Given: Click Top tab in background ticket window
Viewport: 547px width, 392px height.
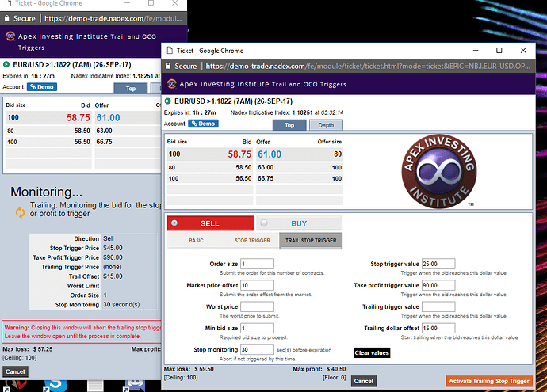Looking at the screenshot, I should tap(131, 89).
